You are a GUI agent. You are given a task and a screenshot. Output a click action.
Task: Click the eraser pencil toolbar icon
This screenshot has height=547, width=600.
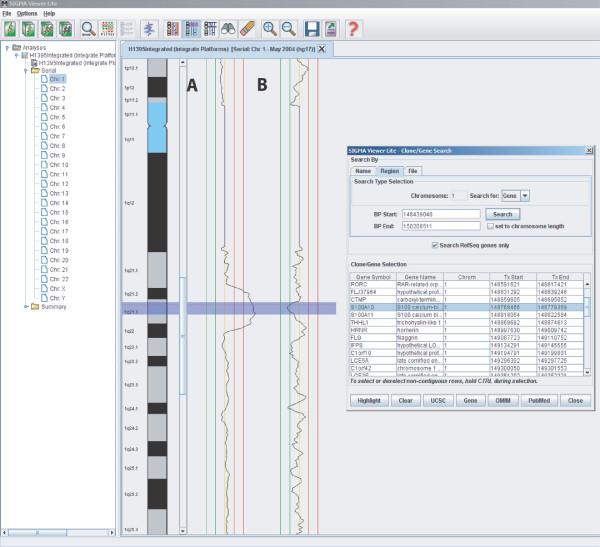click(x=247, y=29)
